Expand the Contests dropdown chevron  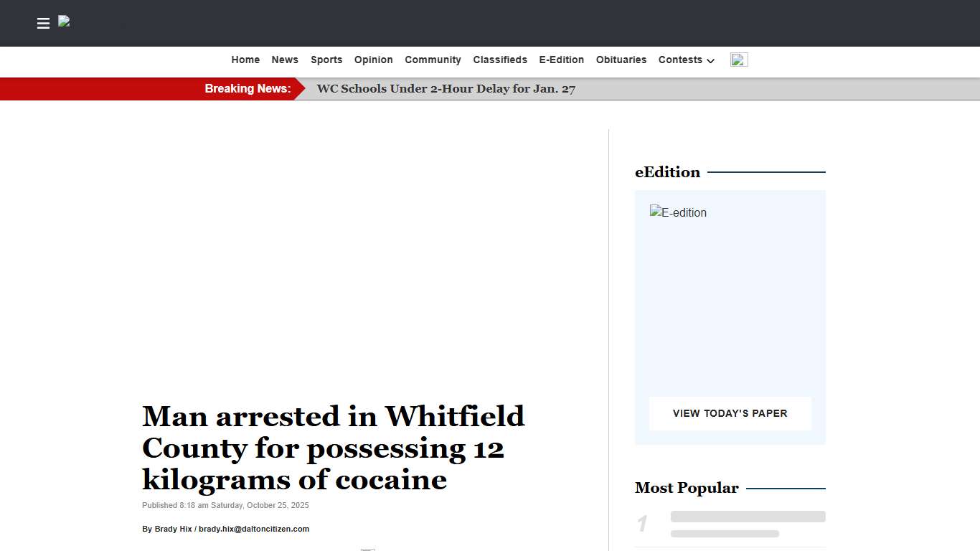click(710, 62)
